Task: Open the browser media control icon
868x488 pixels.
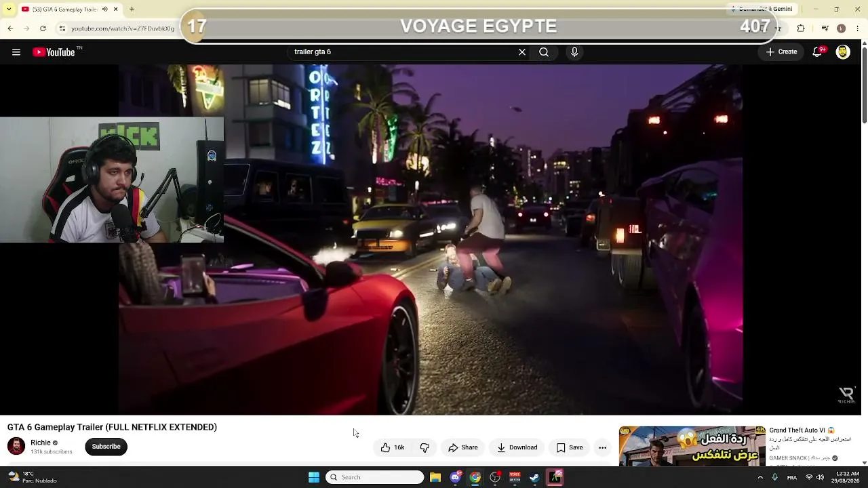Action: coord(825,28)
